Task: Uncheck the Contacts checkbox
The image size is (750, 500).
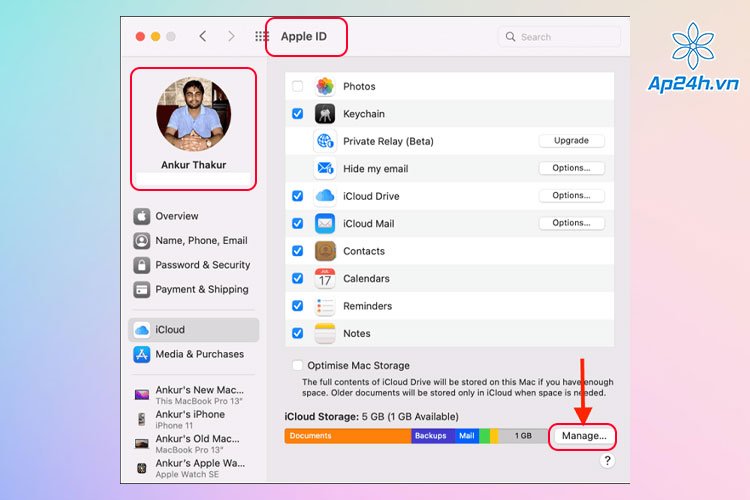Action: (x=298, y=251)
